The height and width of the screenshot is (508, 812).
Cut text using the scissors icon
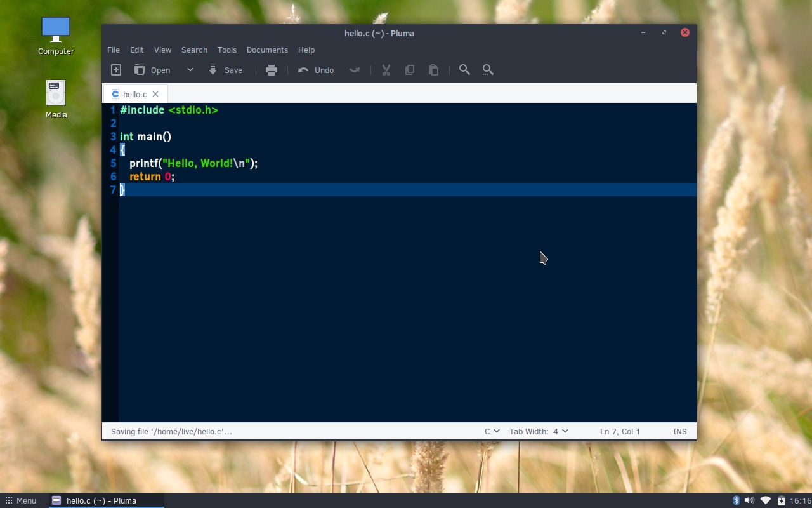coord(386,70)
